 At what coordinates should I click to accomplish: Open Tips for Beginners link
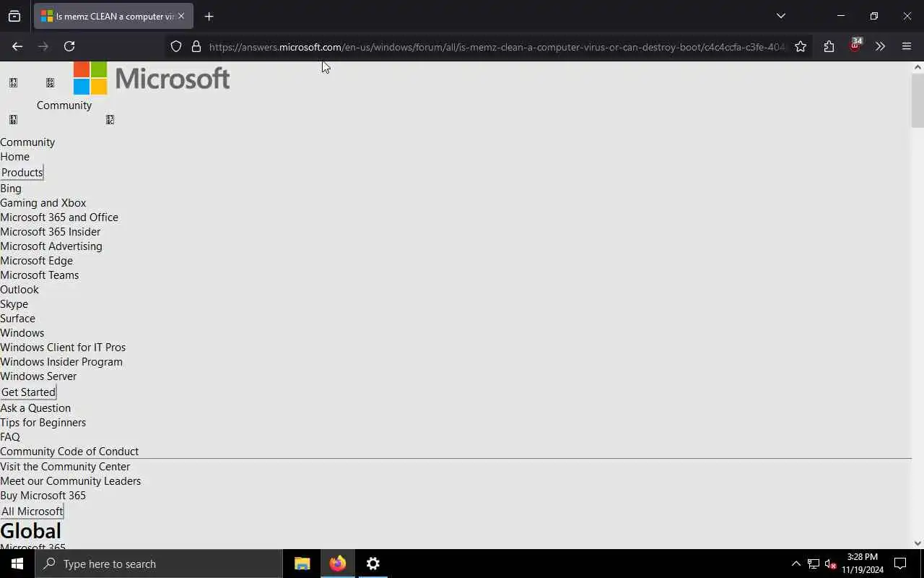(x=43, y=423)
